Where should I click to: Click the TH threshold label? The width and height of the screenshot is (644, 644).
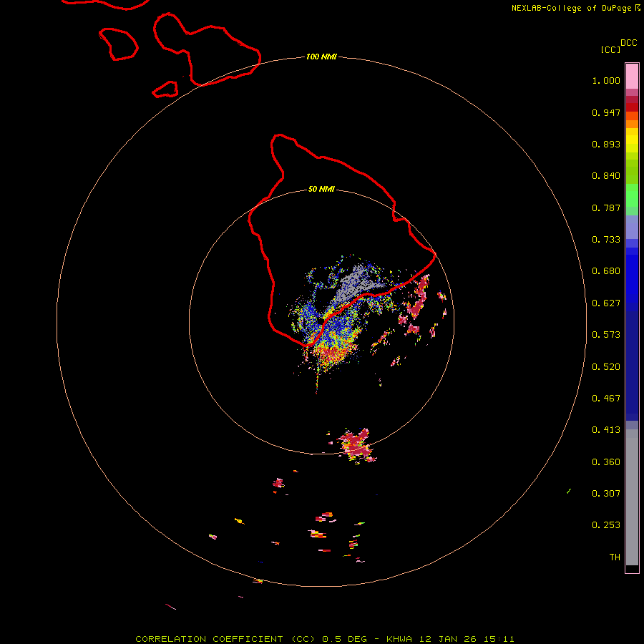[615, 557]
